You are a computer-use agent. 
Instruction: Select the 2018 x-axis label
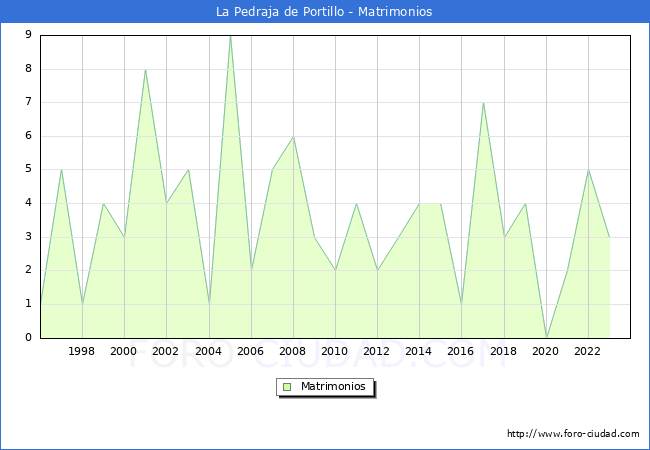point(504,351)
